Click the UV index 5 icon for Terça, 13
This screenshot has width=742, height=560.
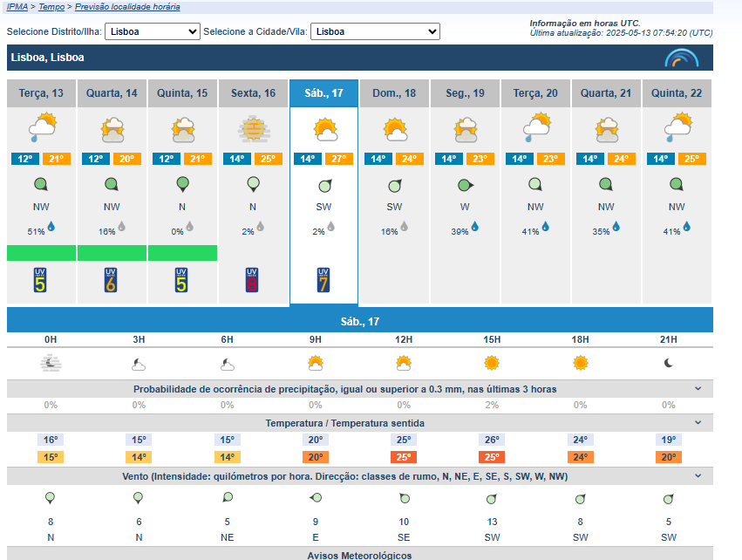pyautogui.click(x=40, y=280)
